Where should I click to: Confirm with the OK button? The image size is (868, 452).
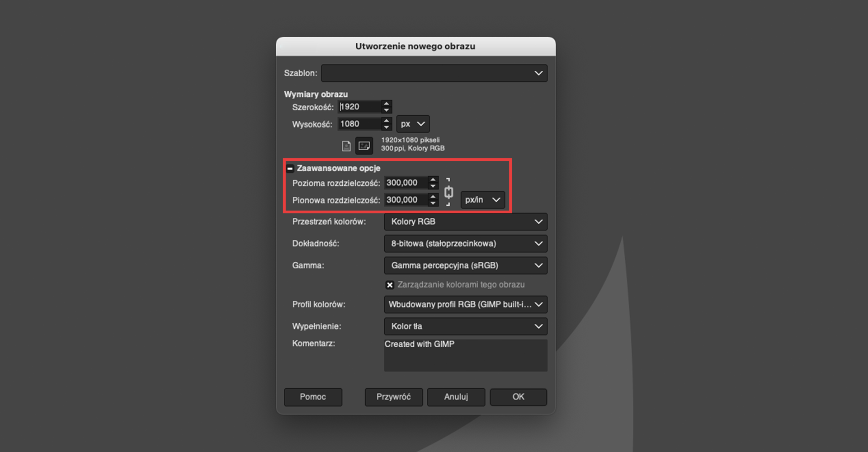coord(519,397)
